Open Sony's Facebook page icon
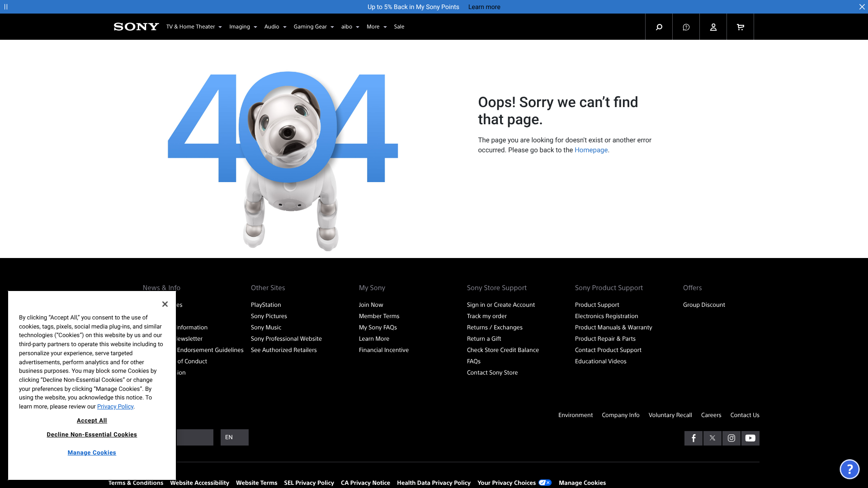This screenshot has width=868, height=488. pyautogui.click(x=693, y=438)
